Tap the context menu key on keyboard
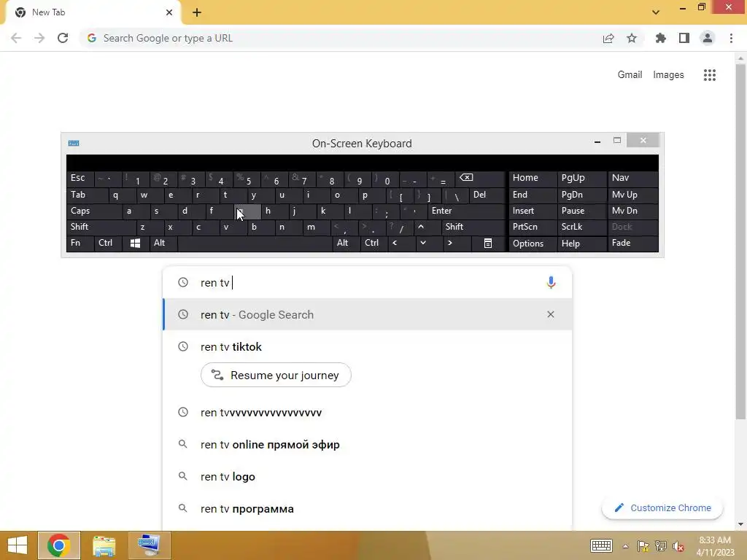The height and width of the screenshot is (560, 747). pos(488,244)
